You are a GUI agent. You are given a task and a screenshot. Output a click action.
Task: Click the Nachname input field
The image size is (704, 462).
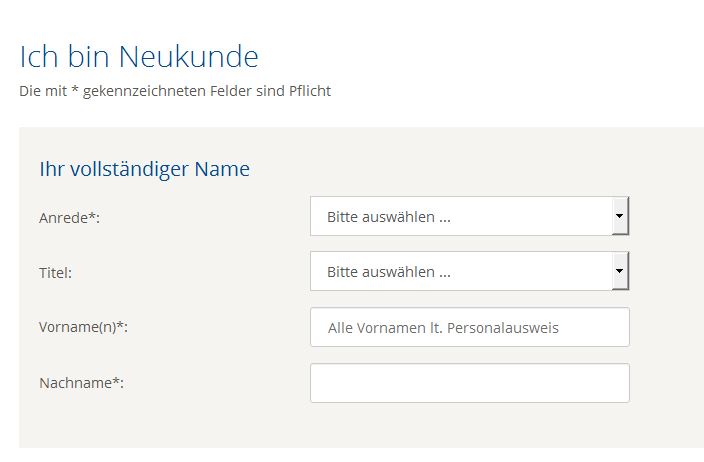(470, 383)
